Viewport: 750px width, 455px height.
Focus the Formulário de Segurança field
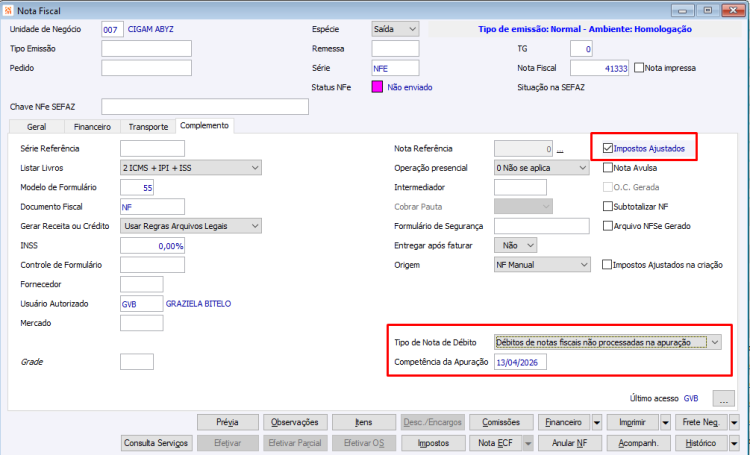[x=541, y=226]
